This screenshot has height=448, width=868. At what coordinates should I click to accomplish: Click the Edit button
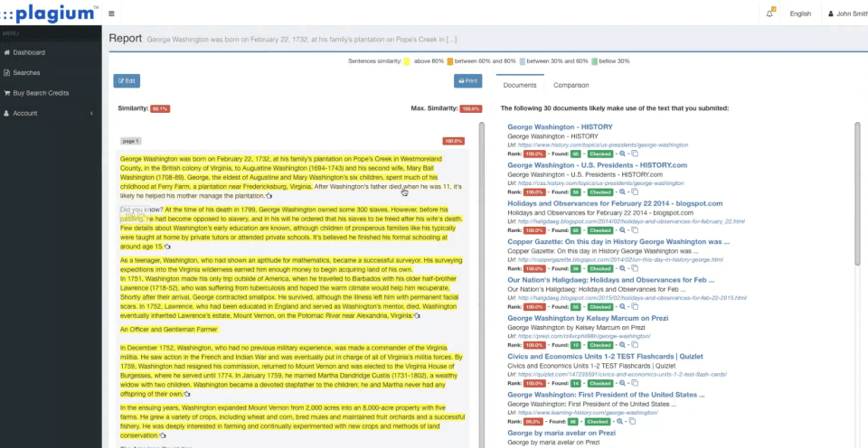point(127,80)
